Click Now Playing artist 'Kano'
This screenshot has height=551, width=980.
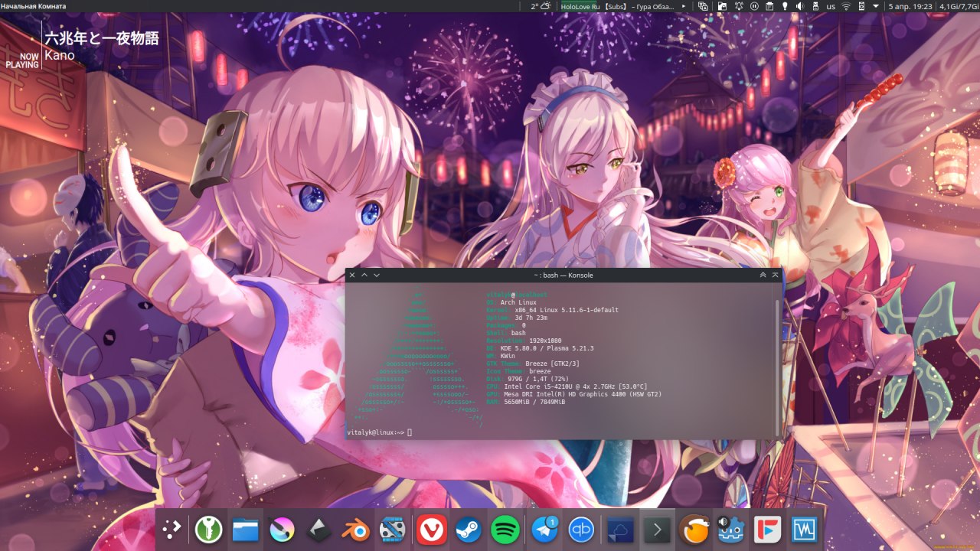[x=60, y=55]
